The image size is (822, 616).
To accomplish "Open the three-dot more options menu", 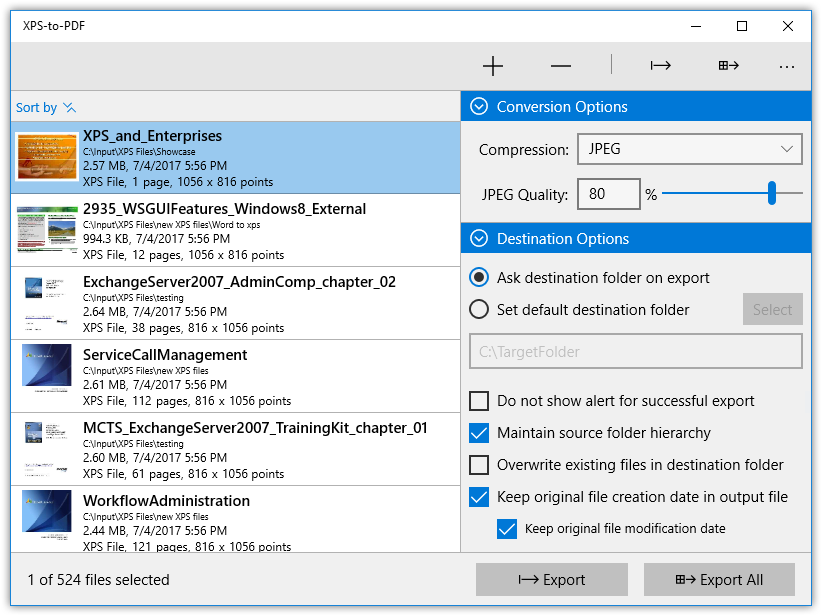I will pyautogui.click(x=787, y=66).
